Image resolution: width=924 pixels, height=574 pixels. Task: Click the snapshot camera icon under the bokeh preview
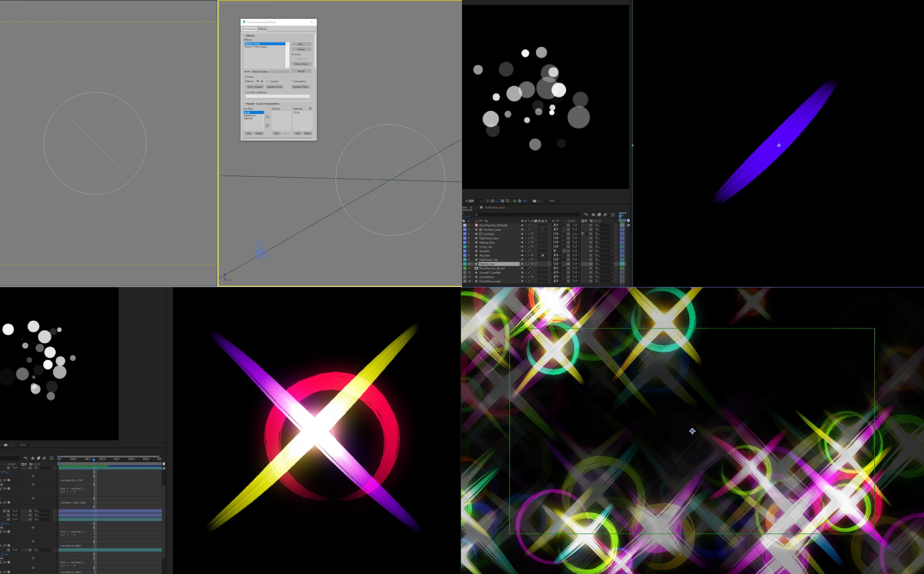(x=535, y=201)
